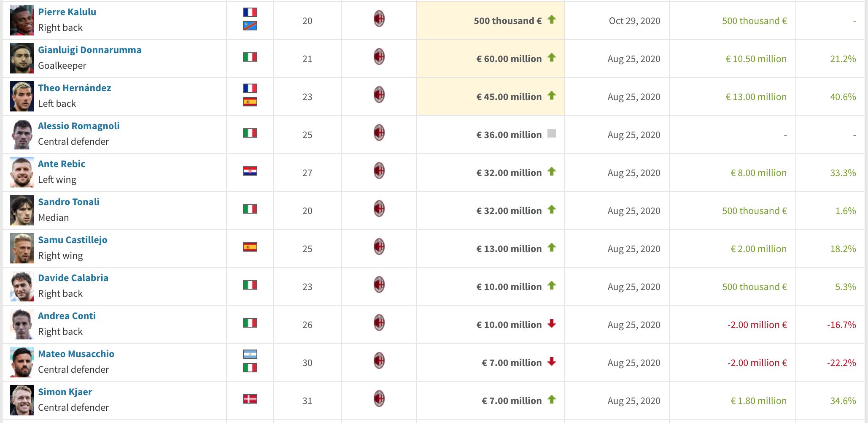Click the AC Milan crest in Sandro Tonali's row
This screenshot has width=868, height=423.
pyautogui.click(x=379, y=209)
